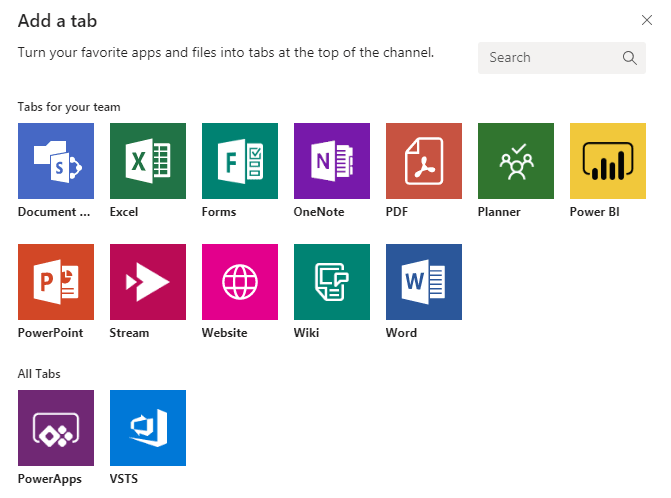
Task: Choose the Forms app tile
Action: coord(240,161)
